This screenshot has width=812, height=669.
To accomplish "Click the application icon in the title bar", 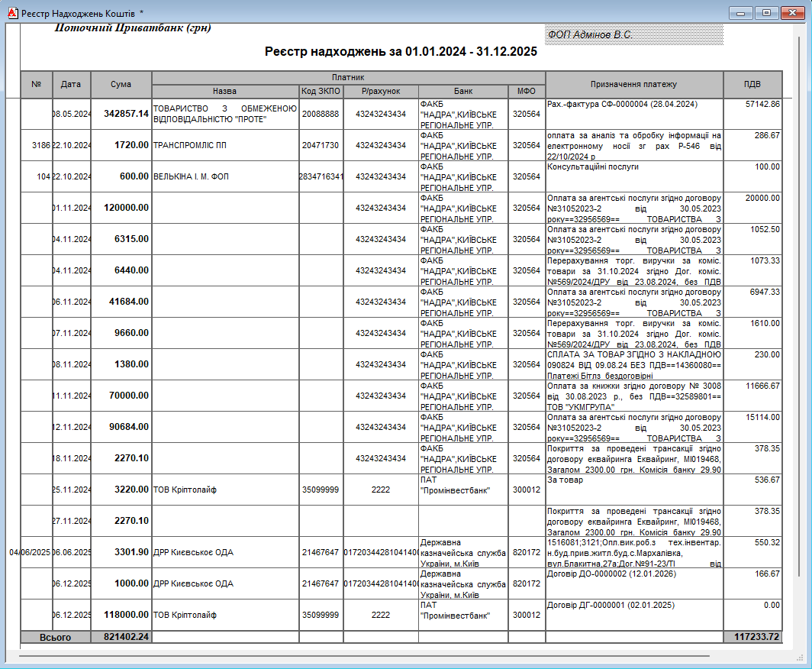I will pyautogui.click(x=11, y=13).
